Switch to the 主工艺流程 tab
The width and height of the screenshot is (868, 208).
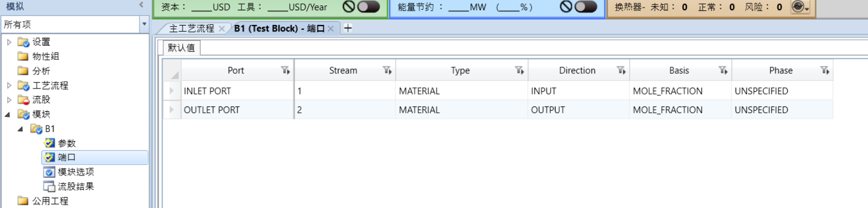click(192, 28)
